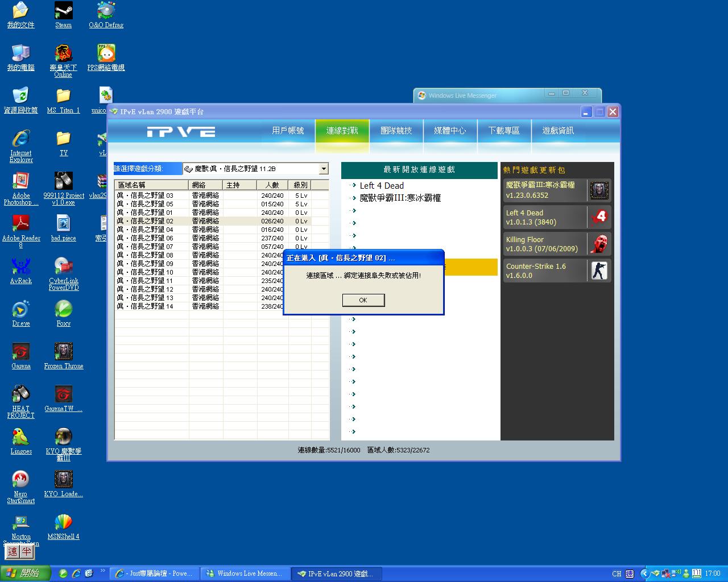Select room 真‧信長之野望 03 in list

pyautogui.click(x=145, y=196)
